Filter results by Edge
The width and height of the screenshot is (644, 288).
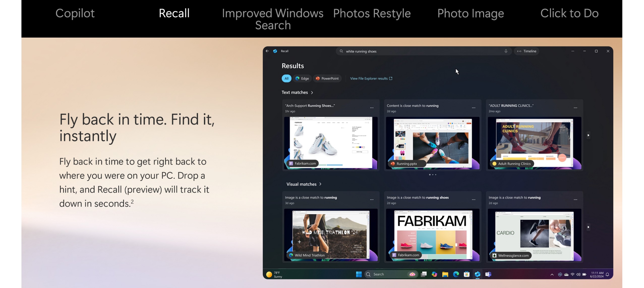point(302,78)
